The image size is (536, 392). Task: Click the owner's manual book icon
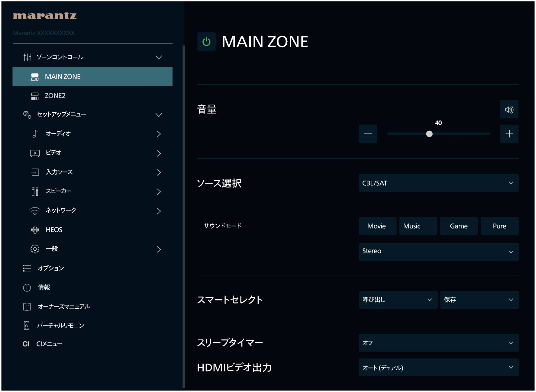[27, 307]
